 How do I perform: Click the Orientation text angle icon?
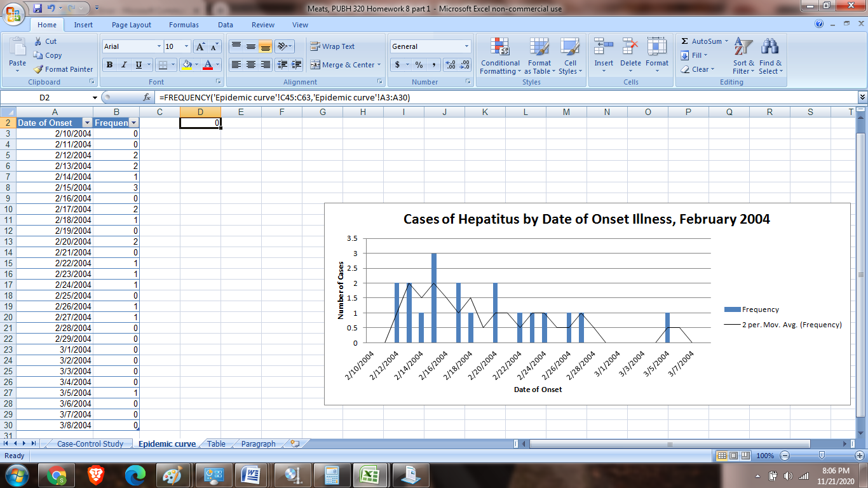tap(283, 46)
